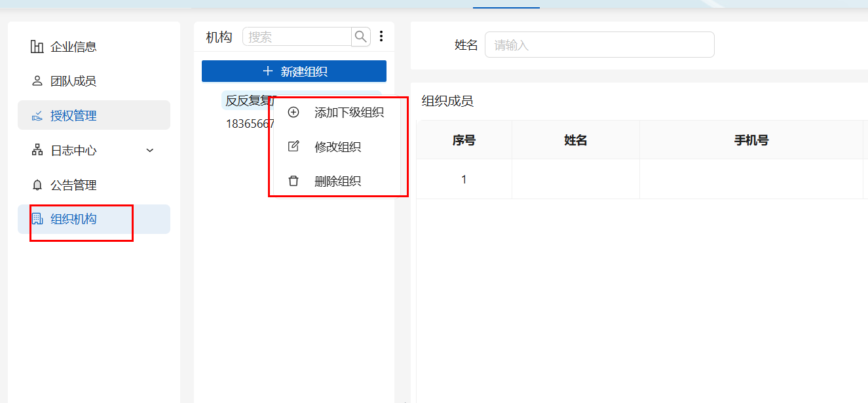Select the 反反复复 organization tree node
This screenshot has width=868, height=403.
click(x=248, y=101)
